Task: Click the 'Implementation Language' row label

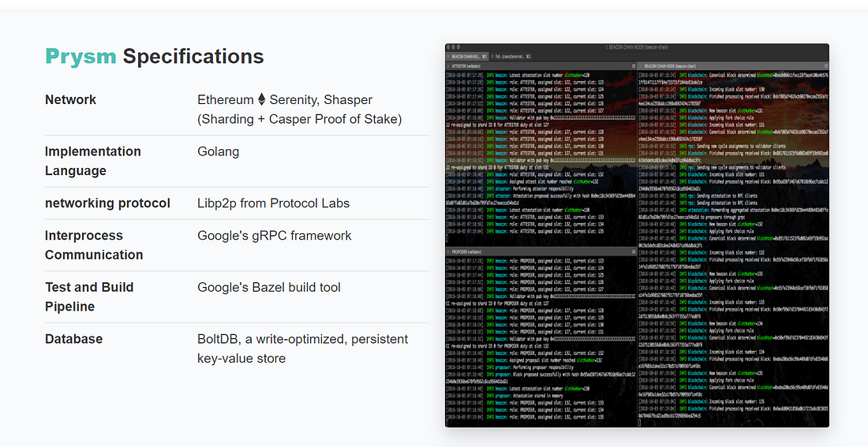Action: pyautogui.click(x=93, y=161)
